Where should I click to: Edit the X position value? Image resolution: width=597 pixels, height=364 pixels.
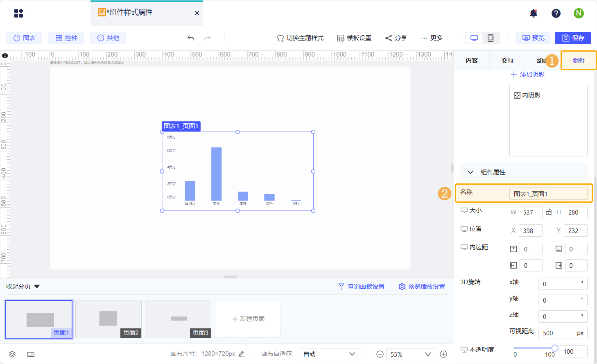pos(530,231)
